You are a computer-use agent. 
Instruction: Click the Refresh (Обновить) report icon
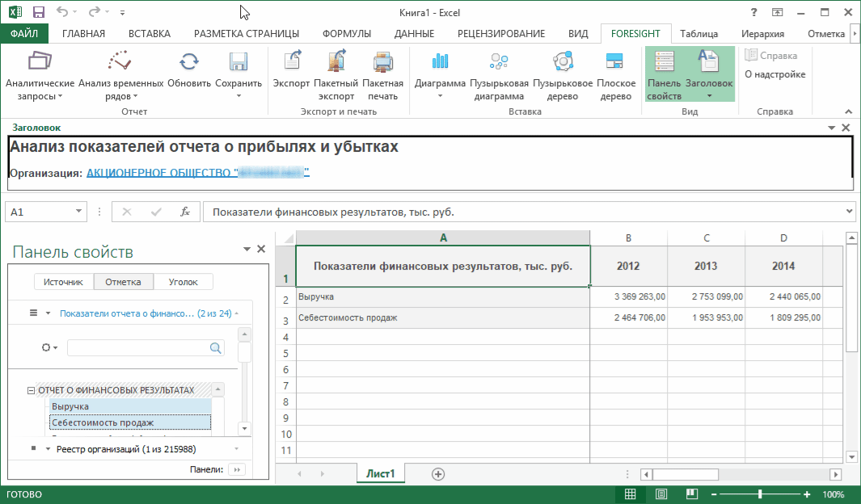point(189,63)
